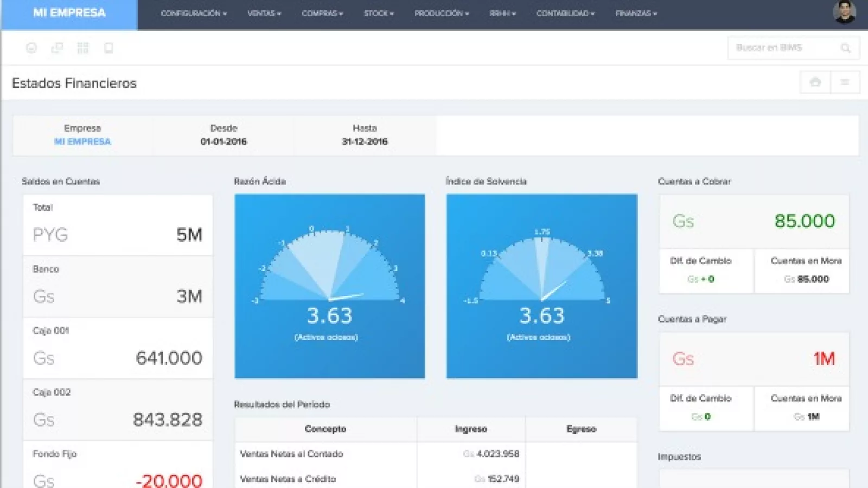
Task: Click the MI EMPRESA company link
Action: click(82, 142)
